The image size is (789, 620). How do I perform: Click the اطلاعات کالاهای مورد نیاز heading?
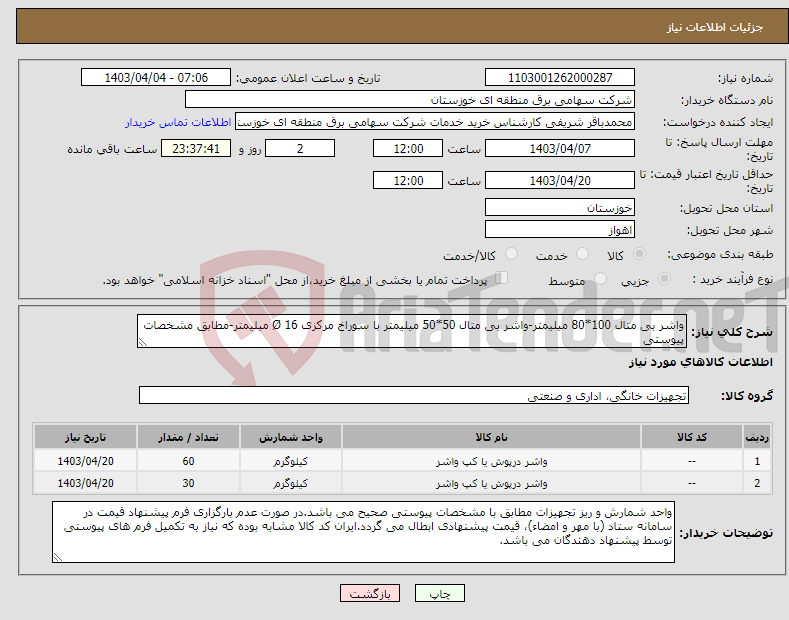coord(700,362)
